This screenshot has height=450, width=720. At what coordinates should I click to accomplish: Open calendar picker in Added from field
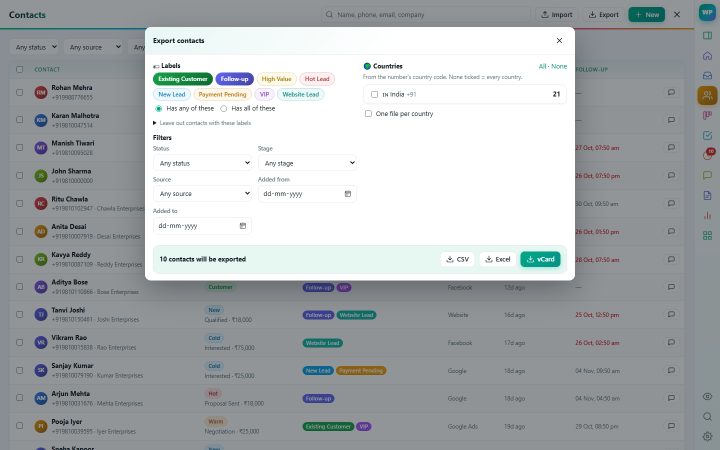click(348, 194)
